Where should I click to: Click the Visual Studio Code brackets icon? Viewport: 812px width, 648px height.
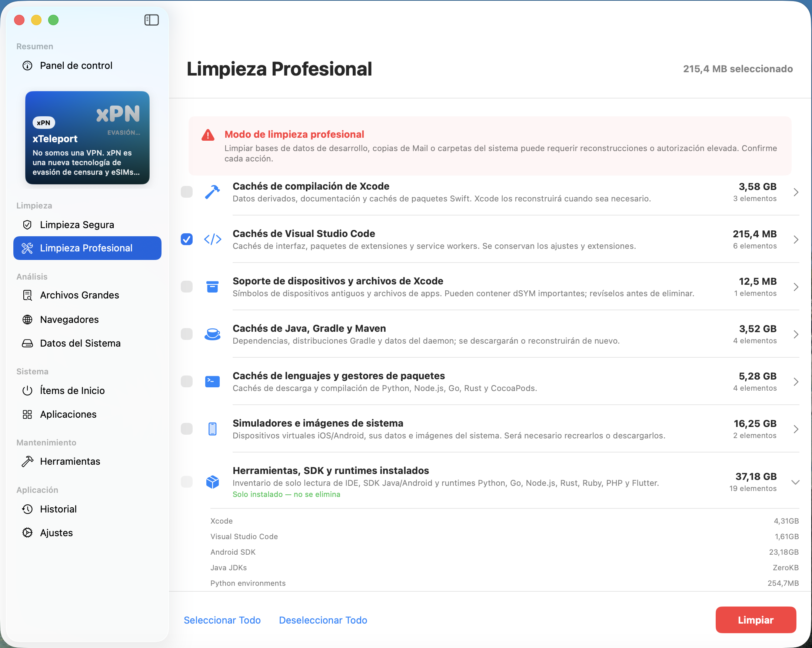tap(212, 240)
